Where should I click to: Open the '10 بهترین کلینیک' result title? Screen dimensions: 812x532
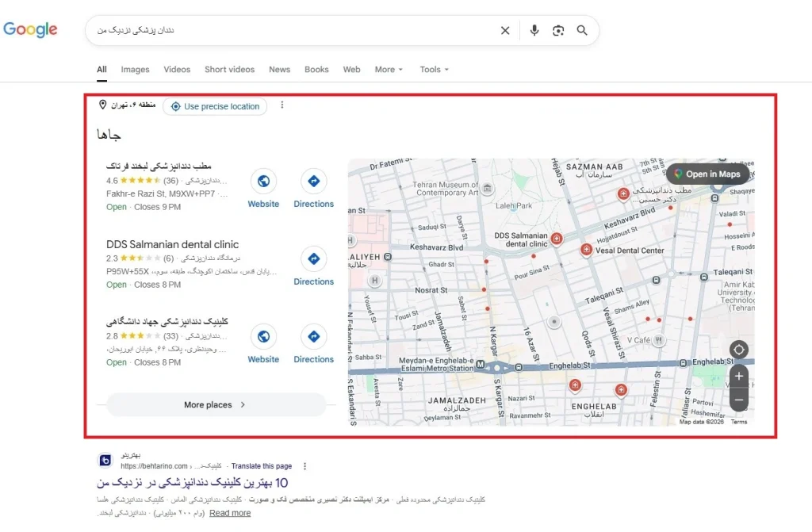(x=192, y=483)
